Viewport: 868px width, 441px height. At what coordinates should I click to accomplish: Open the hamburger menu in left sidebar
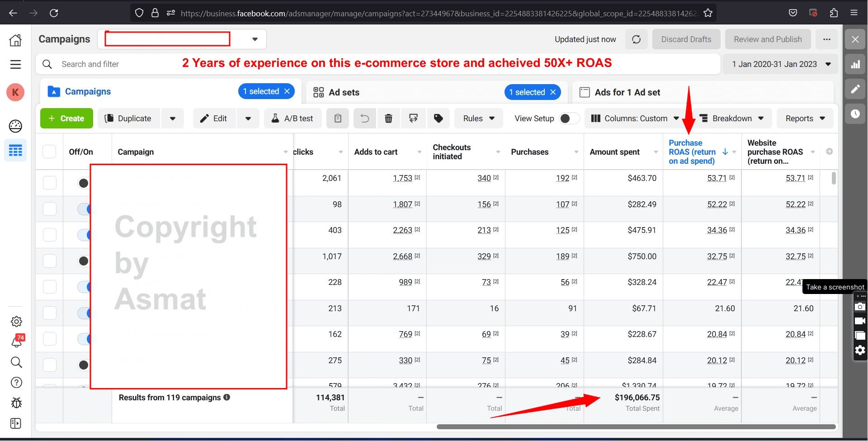pos(15,64)
